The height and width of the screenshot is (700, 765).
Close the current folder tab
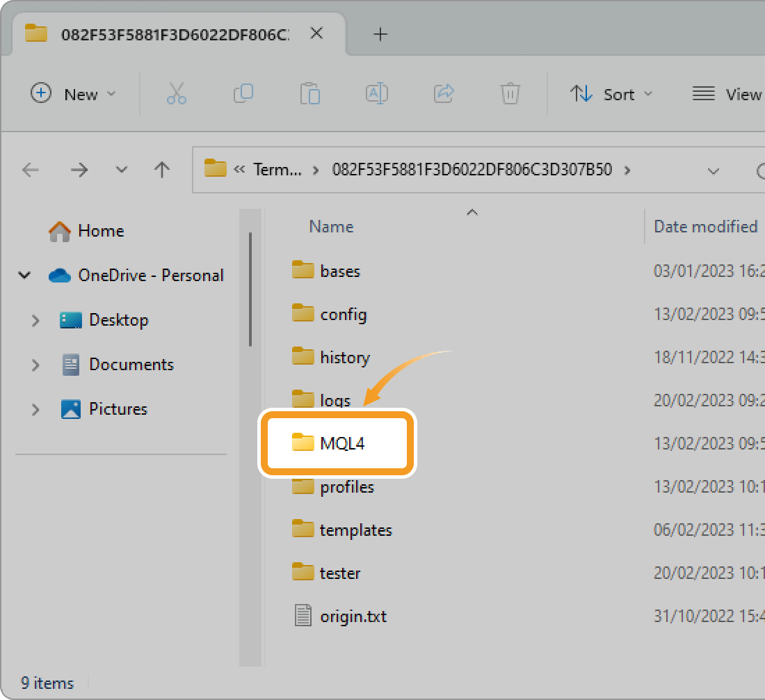pos(316,33)
